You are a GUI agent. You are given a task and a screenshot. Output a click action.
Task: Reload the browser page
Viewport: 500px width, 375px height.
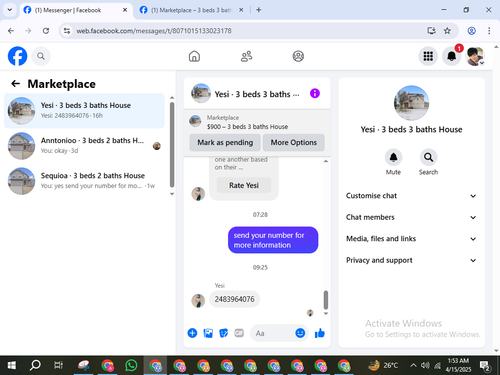tap(46, 31)
